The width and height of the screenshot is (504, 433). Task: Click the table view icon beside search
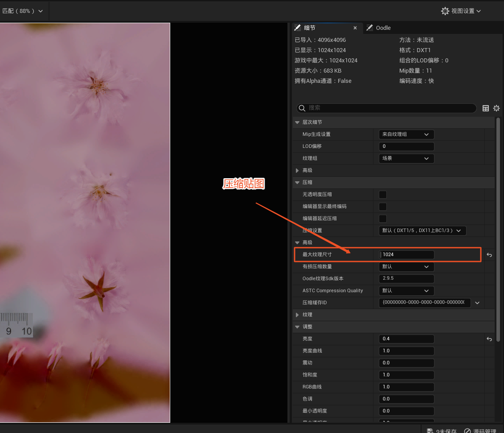click(x=486, y=108)
